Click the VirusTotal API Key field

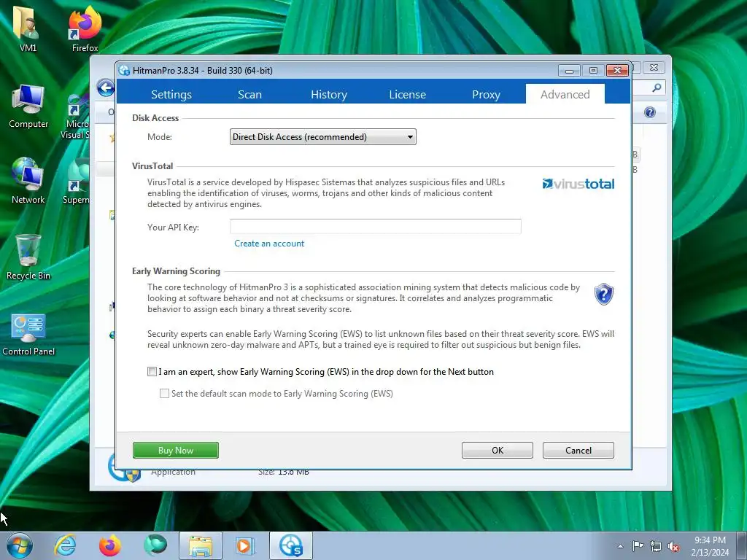[376, 226]
